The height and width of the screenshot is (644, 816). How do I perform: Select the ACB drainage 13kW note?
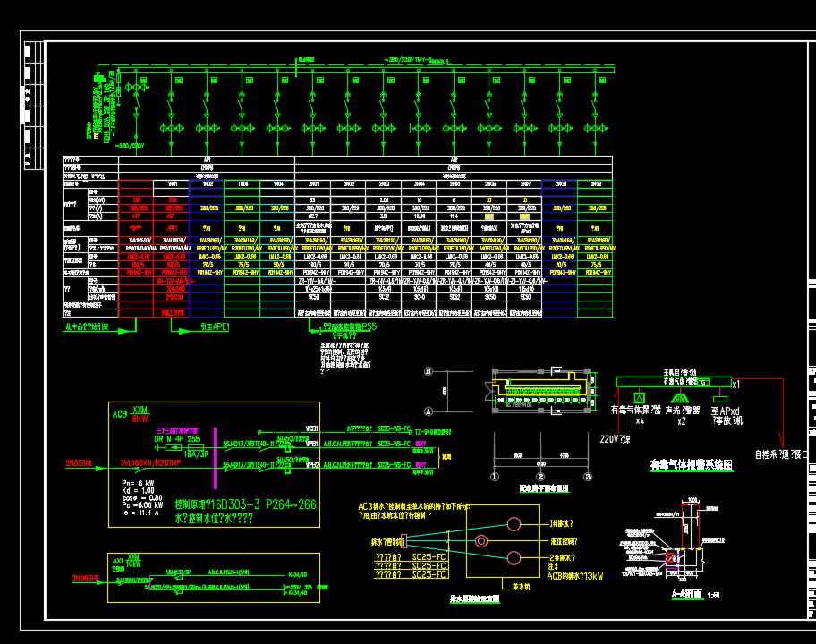575,576
